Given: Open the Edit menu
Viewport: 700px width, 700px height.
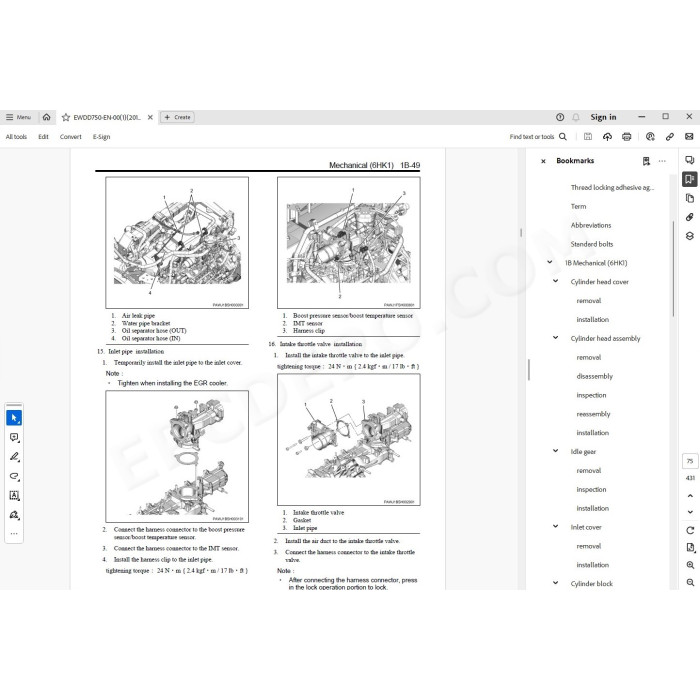Looking at the screenshot, I should 43,137.
